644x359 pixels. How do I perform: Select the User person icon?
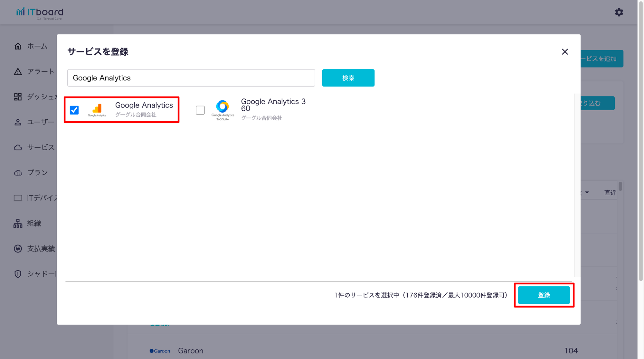[x=18, y=122]
